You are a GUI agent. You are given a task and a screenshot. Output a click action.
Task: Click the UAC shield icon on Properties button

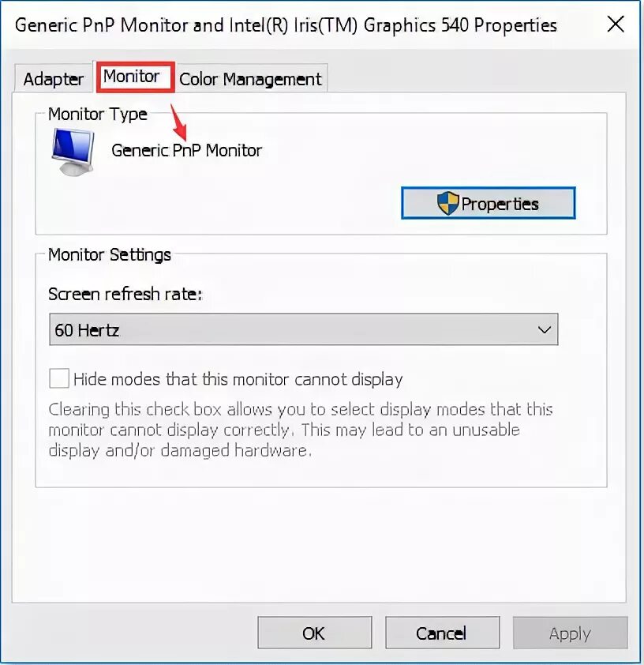[447, 203]
